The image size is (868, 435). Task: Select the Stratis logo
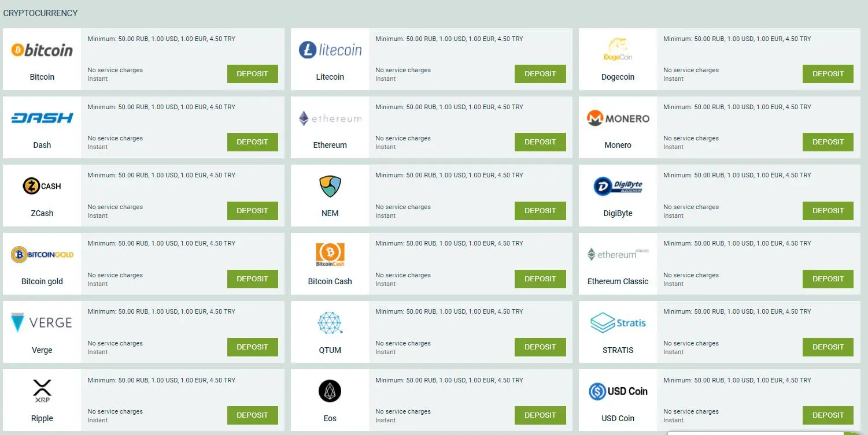coord(618,322)
